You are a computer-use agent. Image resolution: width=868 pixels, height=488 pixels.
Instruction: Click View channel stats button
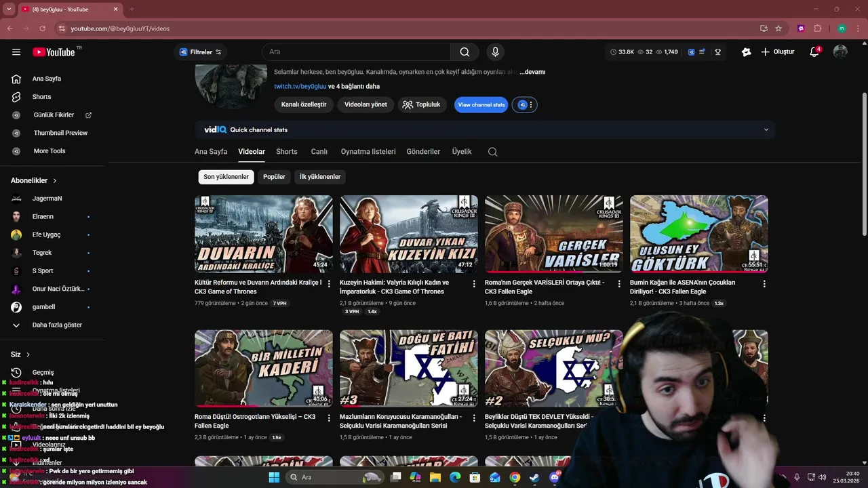[481, 105]
